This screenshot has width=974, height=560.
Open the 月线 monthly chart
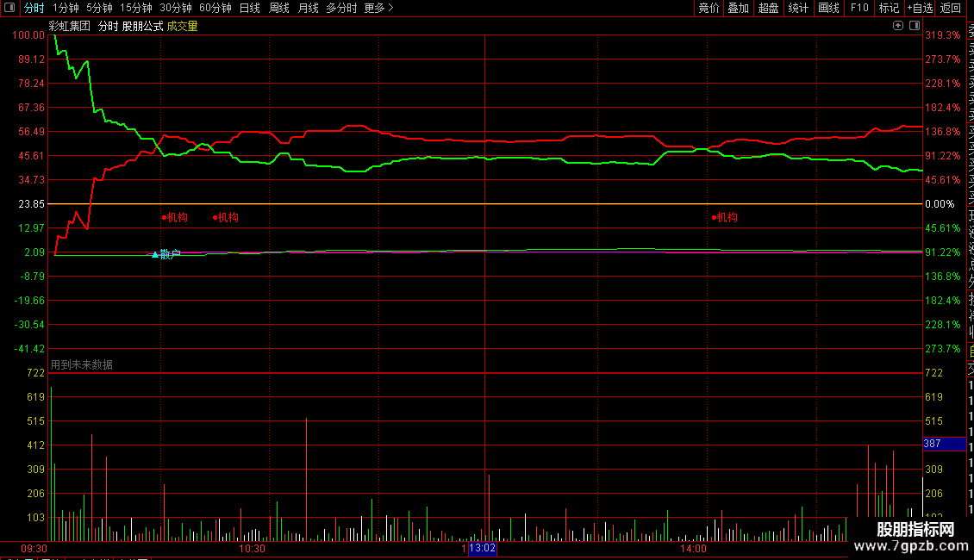(x=308, y=8)
